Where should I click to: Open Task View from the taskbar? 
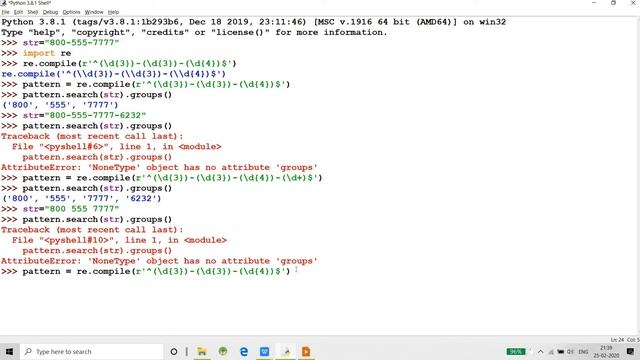pos(187,351)
